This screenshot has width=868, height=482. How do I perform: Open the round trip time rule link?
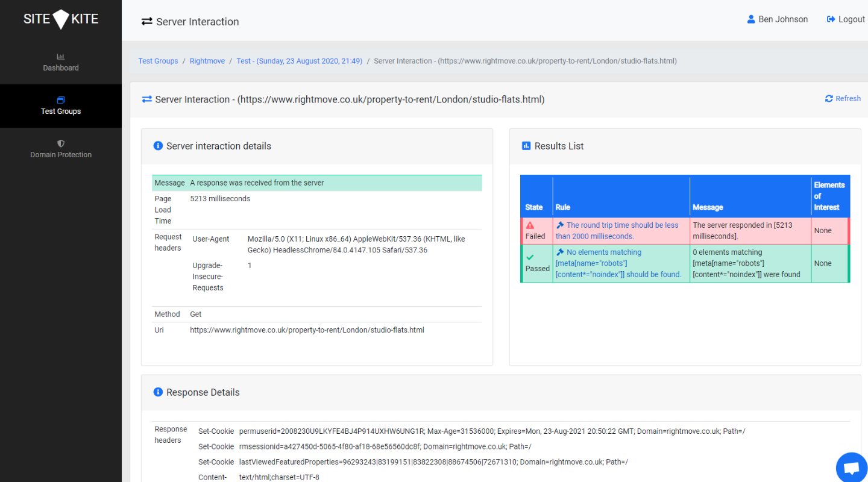click(x=617, y=231)
